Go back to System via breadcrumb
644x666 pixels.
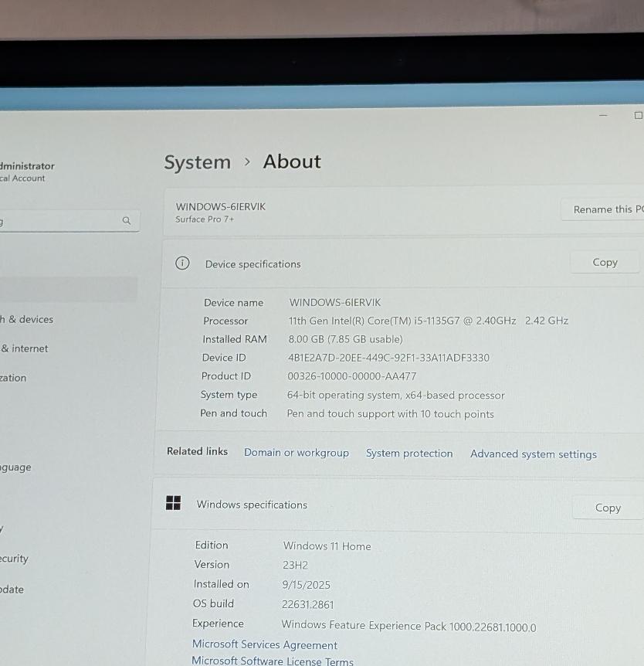(197, 162)
